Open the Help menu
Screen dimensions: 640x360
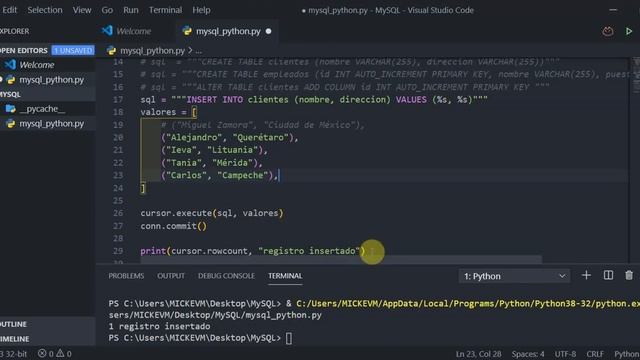pyautogui.click(x=201, y=10)
